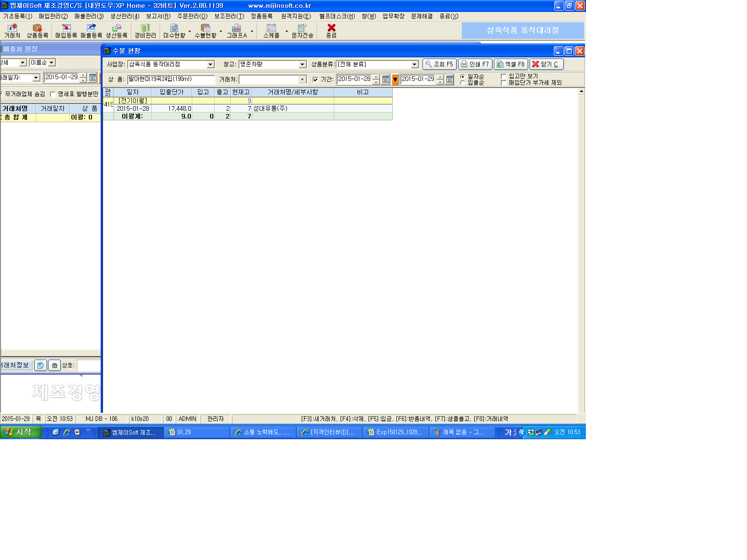Increment start date 2015-01-28 spinner up
The image size is (747, 560).
[x=376, y=77]
